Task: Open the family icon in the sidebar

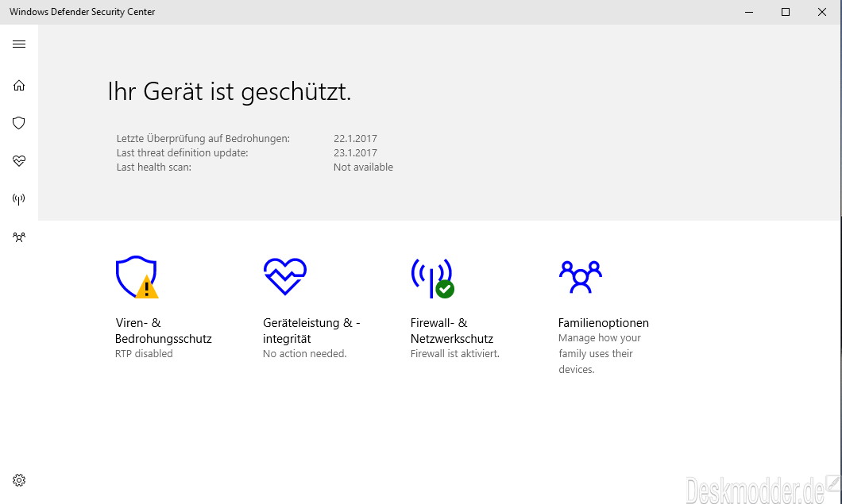Action: 19,237
